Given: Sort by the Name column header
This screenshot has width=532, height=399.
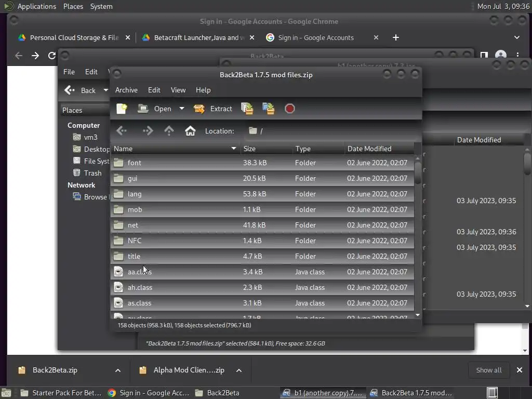Looking at the screenshot, I should coord(175,149).
